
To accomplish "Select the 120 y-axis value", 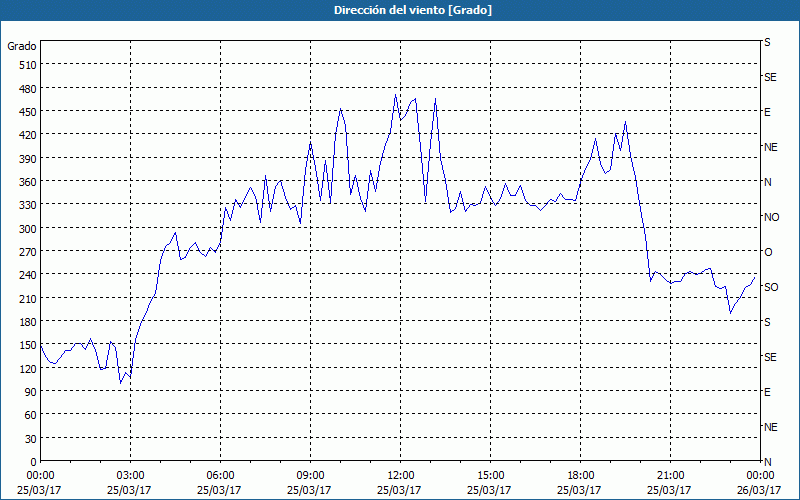I will (x=28, y=368).
